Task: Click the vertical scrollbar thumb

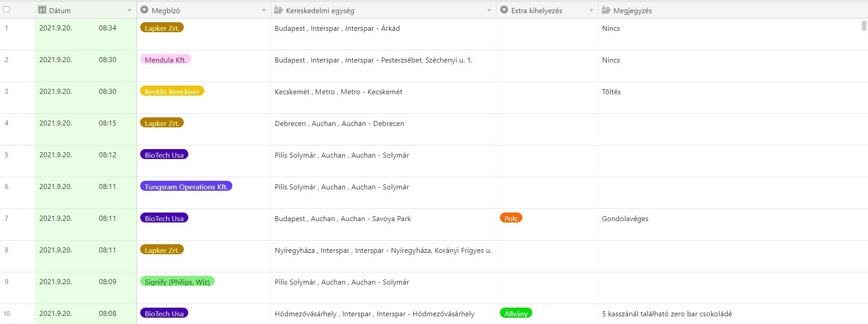Action: 864,25
